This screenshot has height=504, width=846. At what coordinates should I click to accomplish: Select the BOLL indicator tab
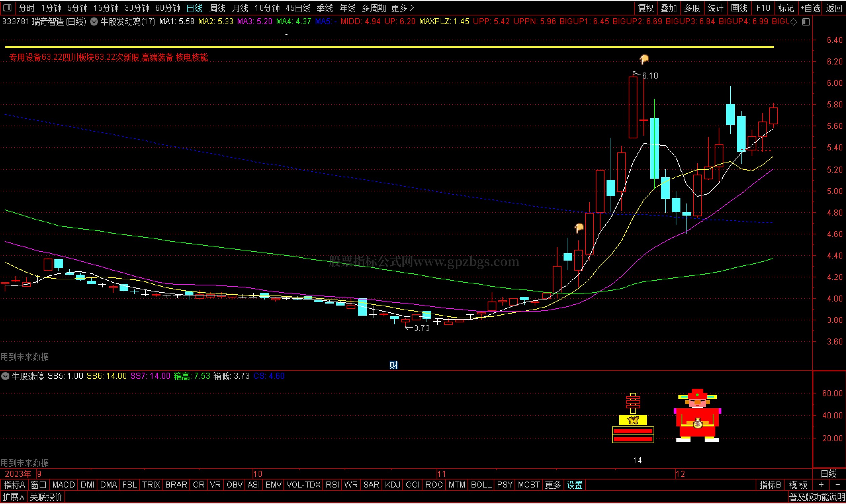481,485
